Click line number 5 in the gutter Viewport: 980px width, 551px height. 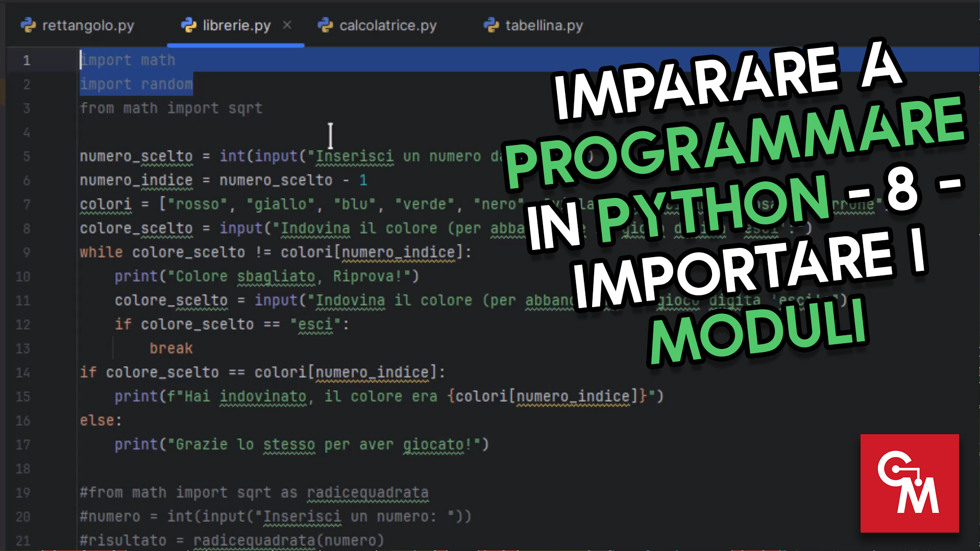pyautogui.click(x=26, y=157)
